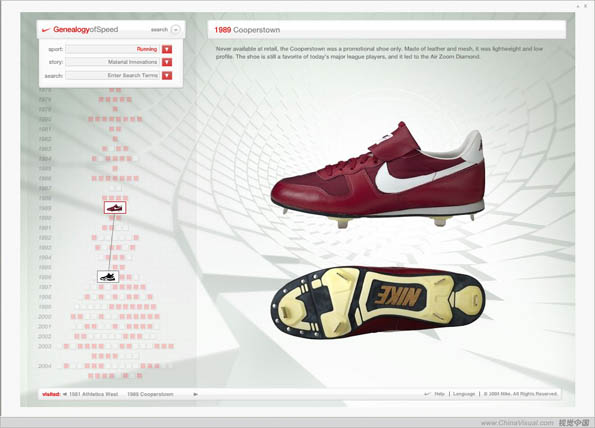This screenshot has width=595, height=428.
Task: Select the first red marker in the 2000 row
Action: coord(73,316)
